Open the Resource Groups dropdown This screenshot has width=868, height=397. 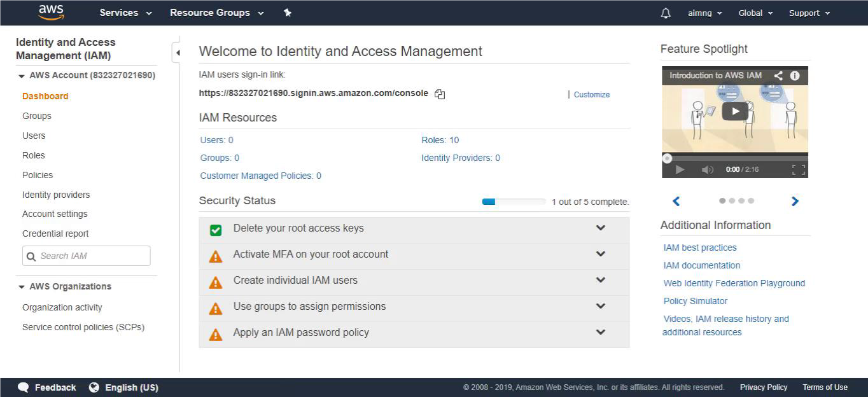point(217,13)
